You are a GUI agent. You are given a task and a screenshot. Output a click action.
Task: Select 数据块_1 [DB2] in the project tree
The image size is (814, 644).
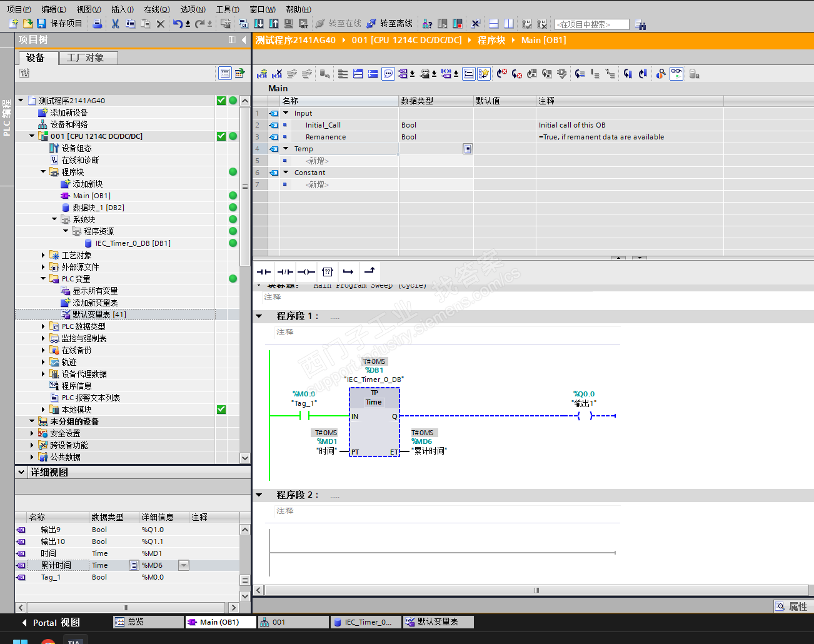point(98,208)
